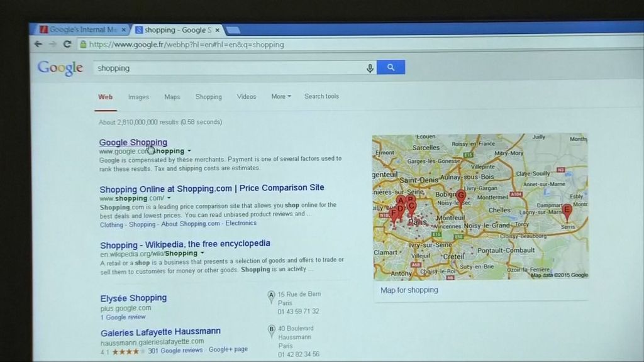Click in the shopping search input field
Screen dimensions: 644x362
(x=230, y=68)
